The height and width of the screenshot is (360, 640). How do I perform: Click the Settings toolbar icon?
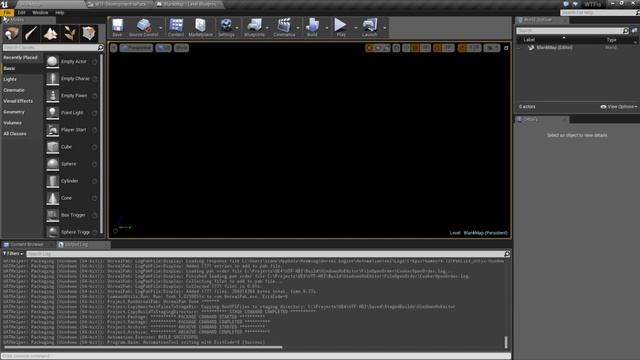(x=226, y=25)
